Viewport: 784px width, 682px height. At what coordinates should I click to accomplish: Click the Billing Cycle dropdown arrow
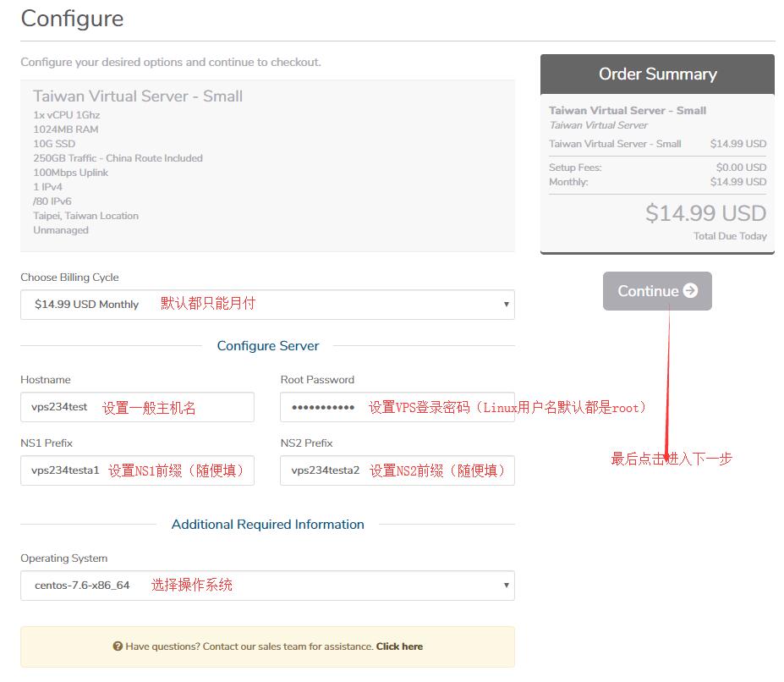click(506, 305)
